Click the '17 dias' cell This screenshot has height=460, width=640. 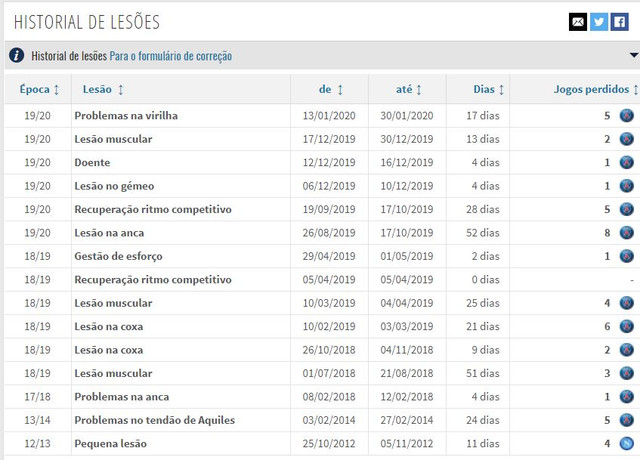tap(483, 116)
